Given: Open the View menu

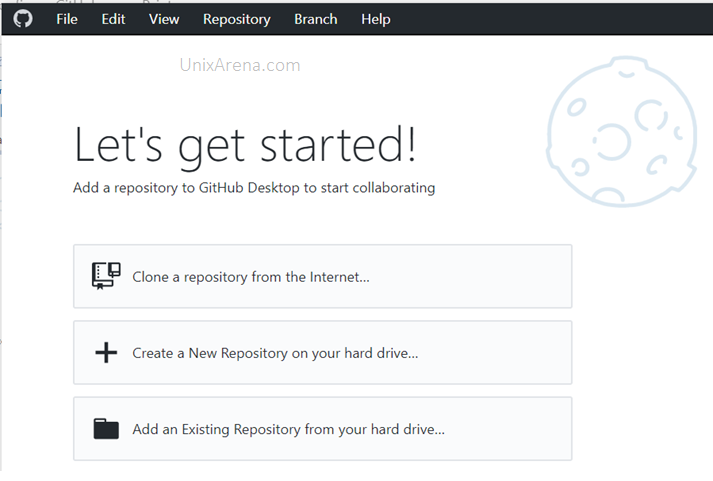Looking at the screenshot, I should (164, 19).
